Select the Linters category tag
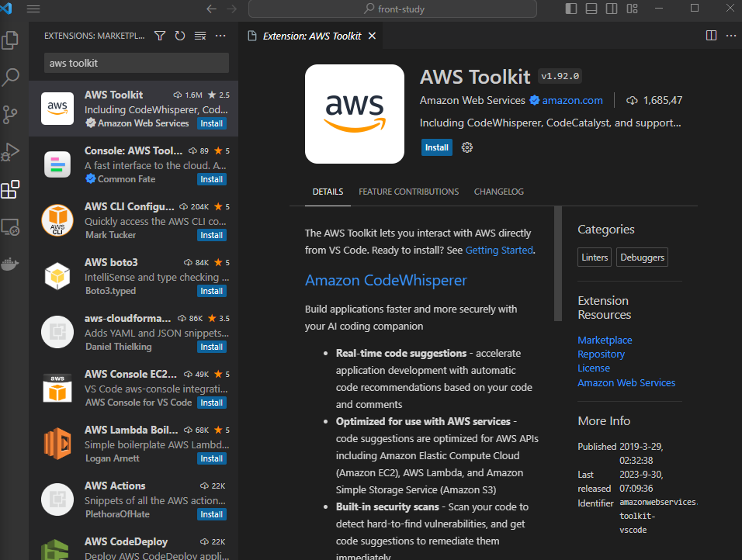The image size is (742, 560). click(595, 258)
